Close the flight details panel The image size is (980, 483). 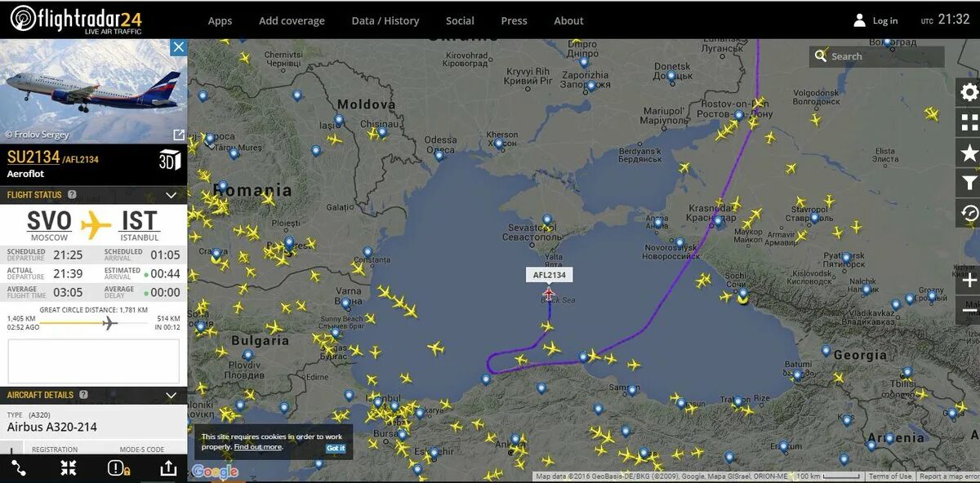coord(179,47)
